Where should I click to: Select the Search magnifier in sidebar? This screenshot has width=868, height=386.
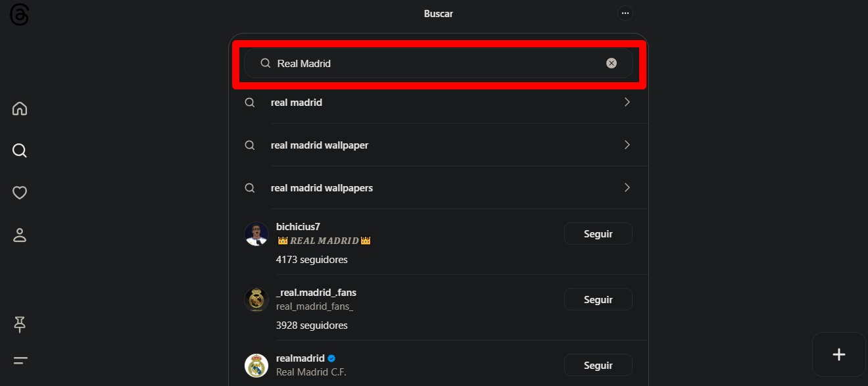[20, 151]
